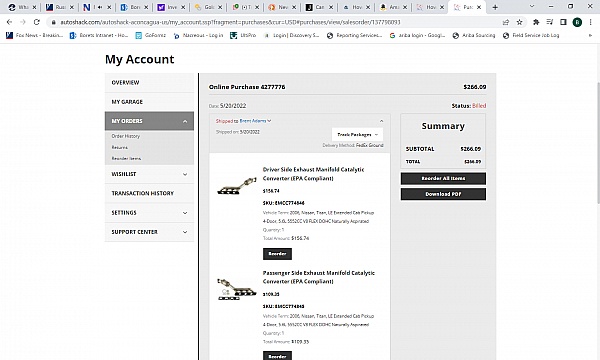Click the 'Online Purchase 4277776' heading
This screenshot has width=600, height=360.
[x=247, y=87]
